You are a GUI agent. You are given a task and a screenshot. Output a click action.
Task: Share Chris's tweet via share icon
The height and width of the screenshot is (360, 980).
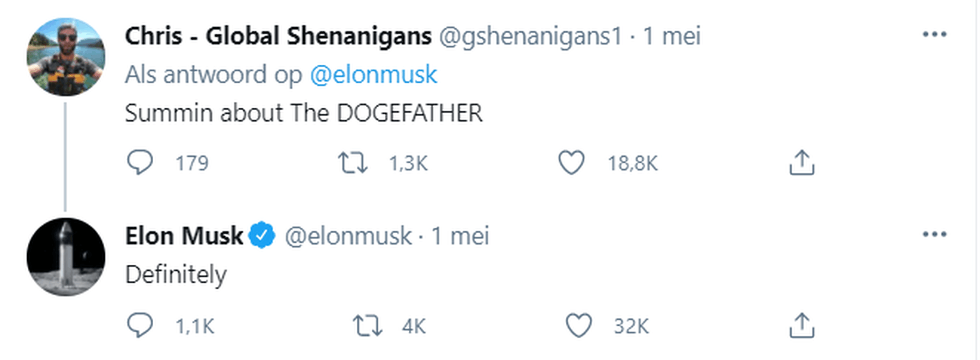tap(801, 163)
